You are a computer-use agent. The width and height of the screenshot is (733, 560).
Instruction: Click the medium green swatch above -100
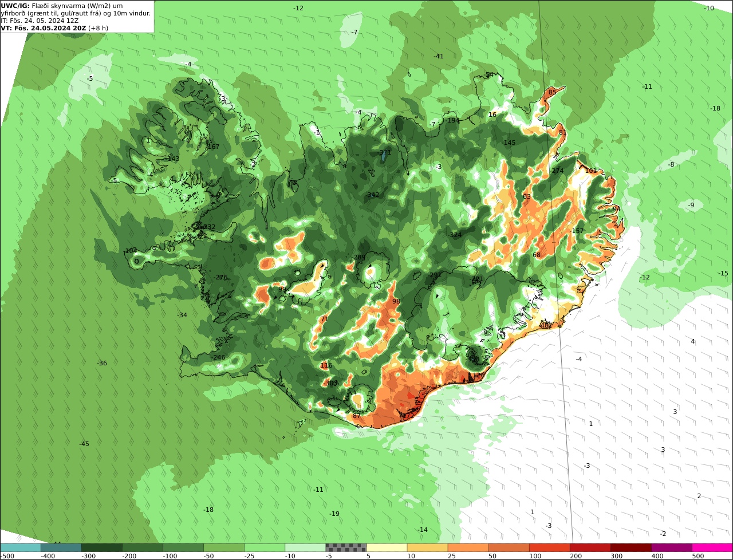point(183,547)
